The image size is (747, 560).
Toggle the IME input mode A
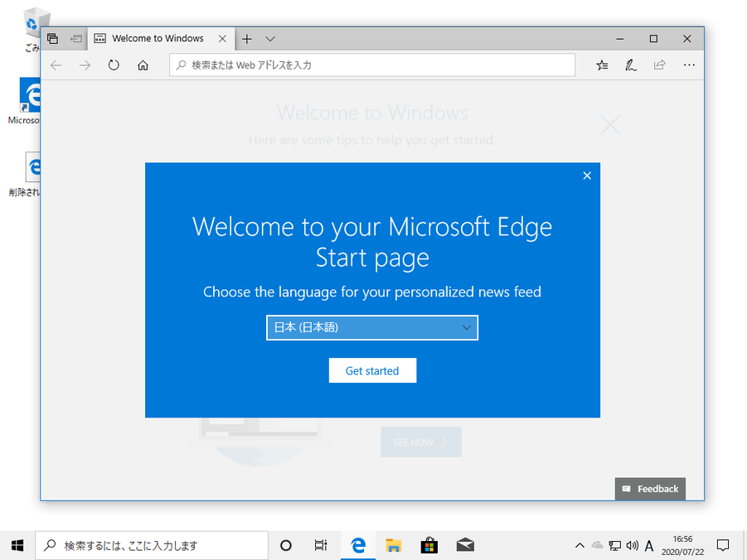649,546
